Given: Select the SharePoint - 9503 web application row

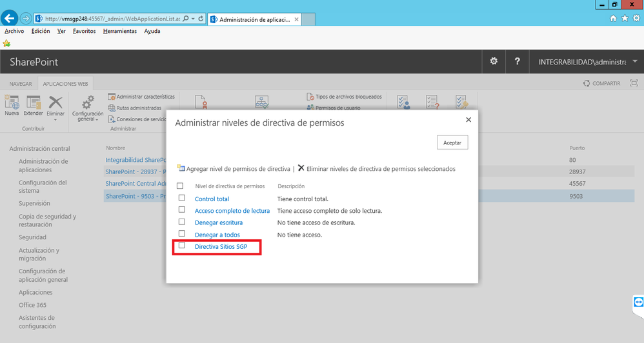Looking at the screenshot, I should coord(369,196).
